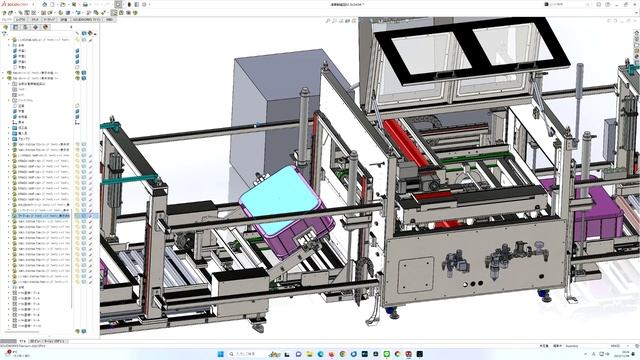Create a new document with New icon
This screenshot has width=640, height=360.
tap(52, 4)
